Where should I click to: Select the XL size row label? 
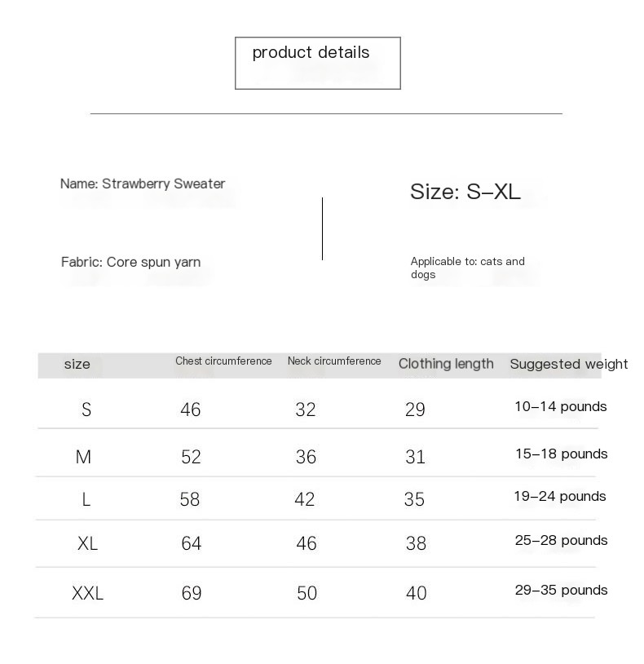tap(87, 543)
